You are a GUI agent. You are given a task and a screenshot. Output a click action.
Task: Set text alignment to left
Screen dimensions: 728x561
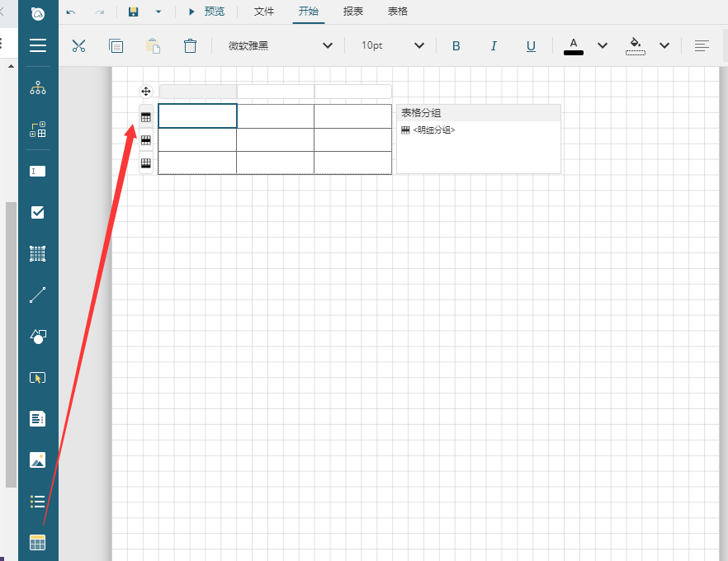pyautogui.click(x=702, y=45)
